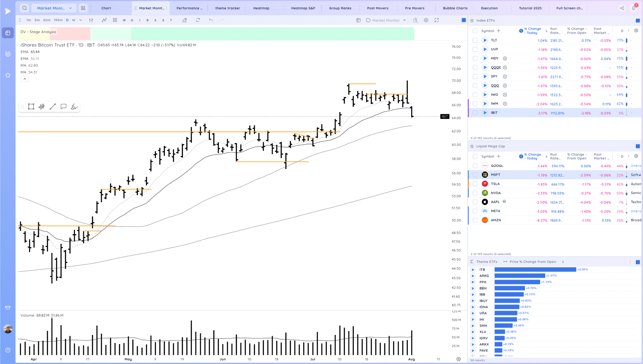Click the comment callout tool icon
643x364 pixels.
click(64, 107)
